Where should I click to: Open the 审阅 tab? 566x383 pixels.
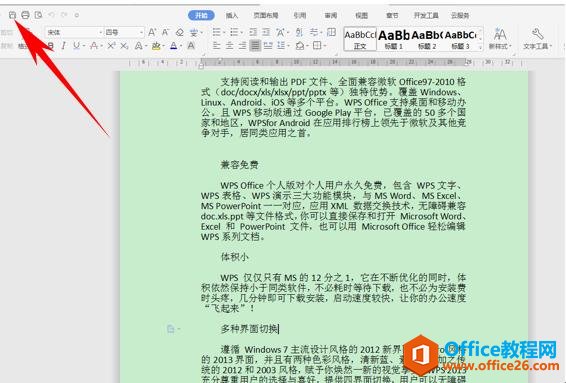pos(331,15)
